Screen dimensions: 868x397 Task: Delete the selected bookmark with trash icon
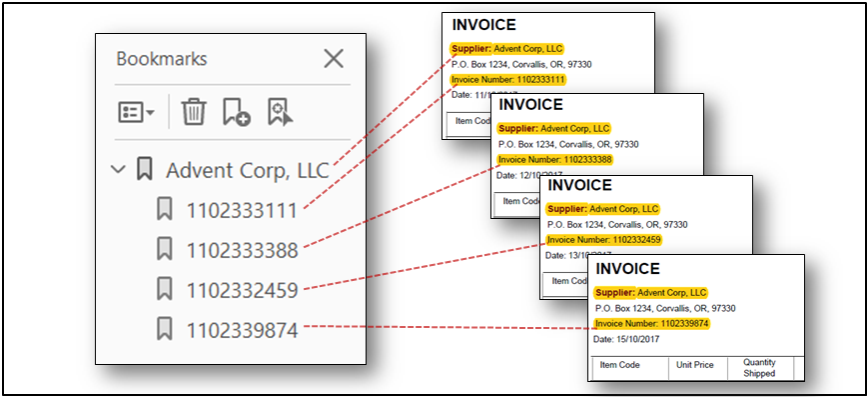tap(194, 111)
